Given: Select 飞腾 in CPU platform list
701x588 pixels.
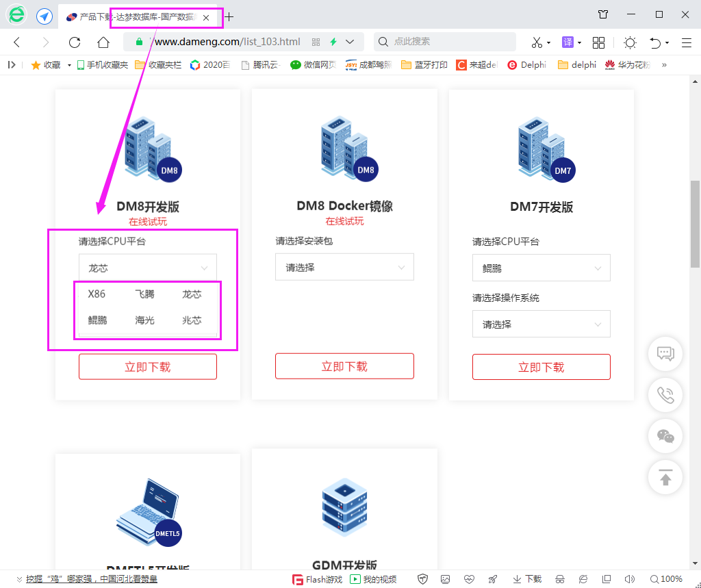Looking at the screenshot, I should (x=144, y=294).
